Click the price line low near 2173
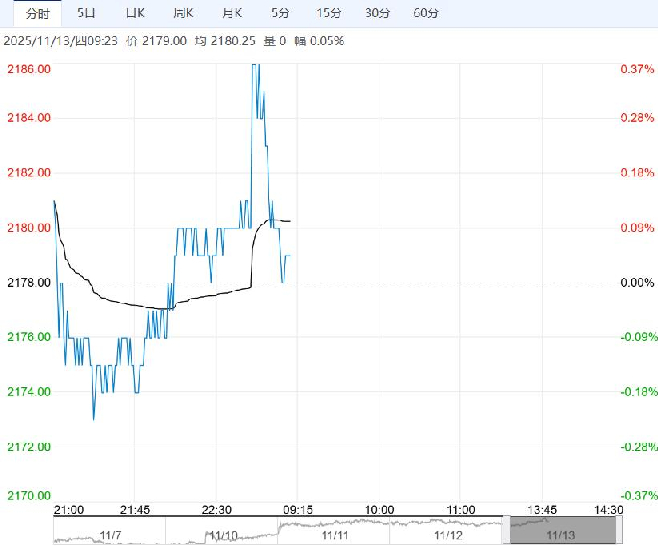The height and width of the screenshot is (546, 658). (94, 418)
